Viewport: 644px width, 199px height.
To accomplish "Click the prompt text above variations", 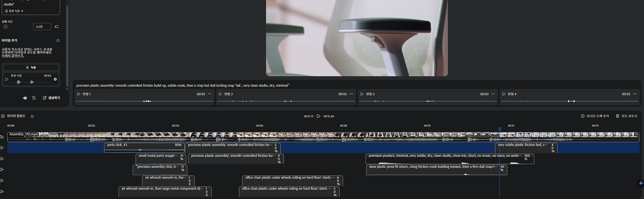I will [182, 85].
